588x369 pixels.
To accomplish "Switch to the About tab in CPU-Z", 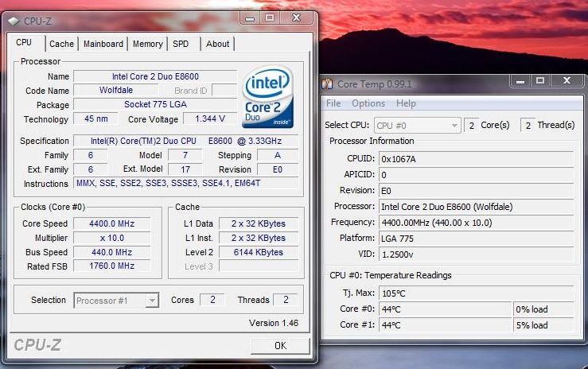I will point(217,44).
